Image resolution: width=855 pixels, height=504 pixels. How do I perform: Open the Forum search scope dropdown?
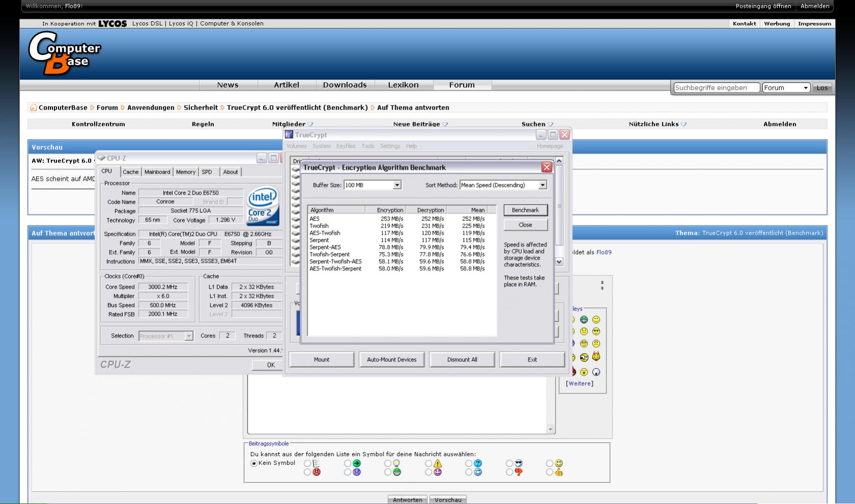coord(786,88)
